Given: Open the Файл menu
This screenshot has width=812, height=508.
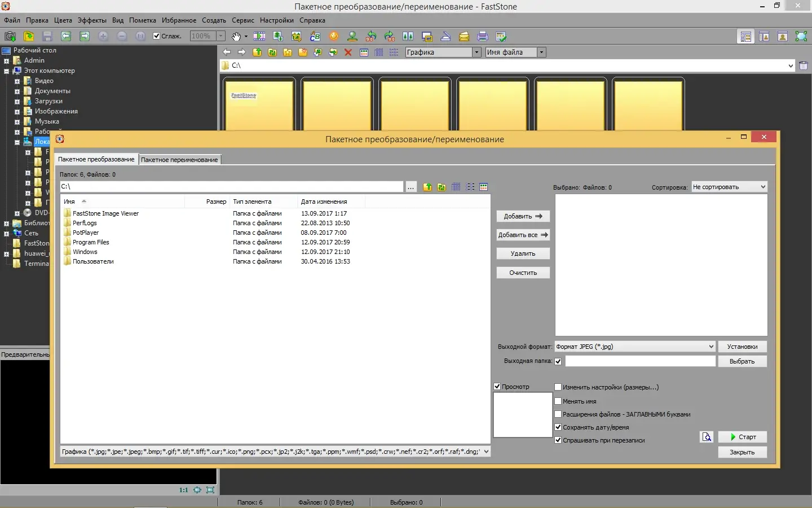Looking at the screenshot, I should [12, 20].
